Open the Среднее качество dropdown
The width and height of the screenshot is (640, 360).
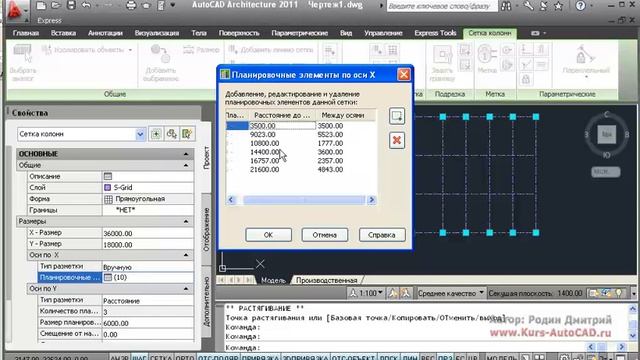tap(451, 293)
